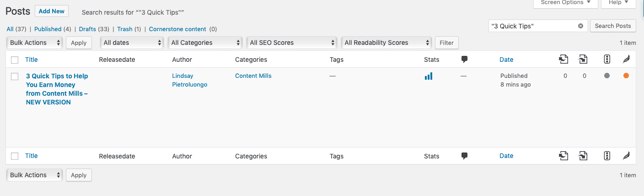Toggle the select-all checkbox in the table footer

click(15, 156)
